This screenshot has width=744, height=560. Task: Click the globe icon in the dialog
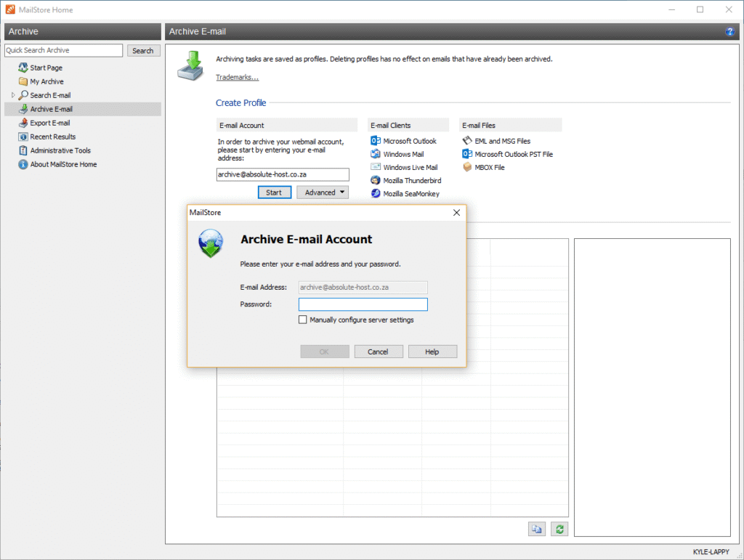pos(211,243)
